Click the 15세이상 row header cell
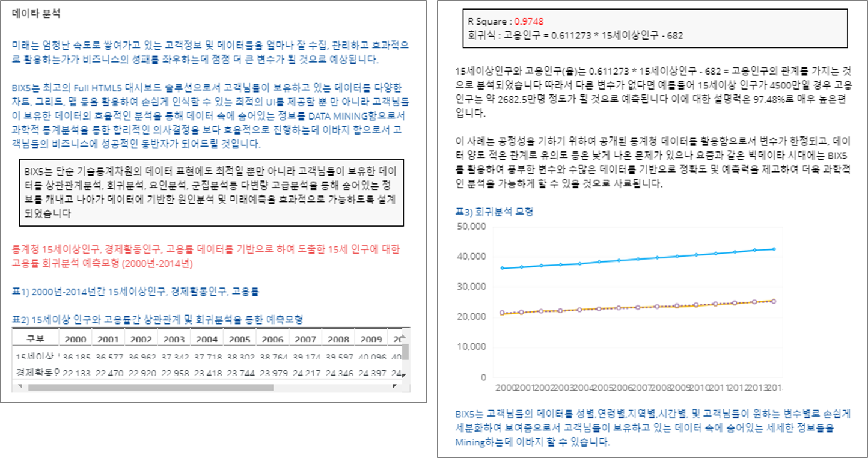 pyautogui.click(x=35, y=356)
